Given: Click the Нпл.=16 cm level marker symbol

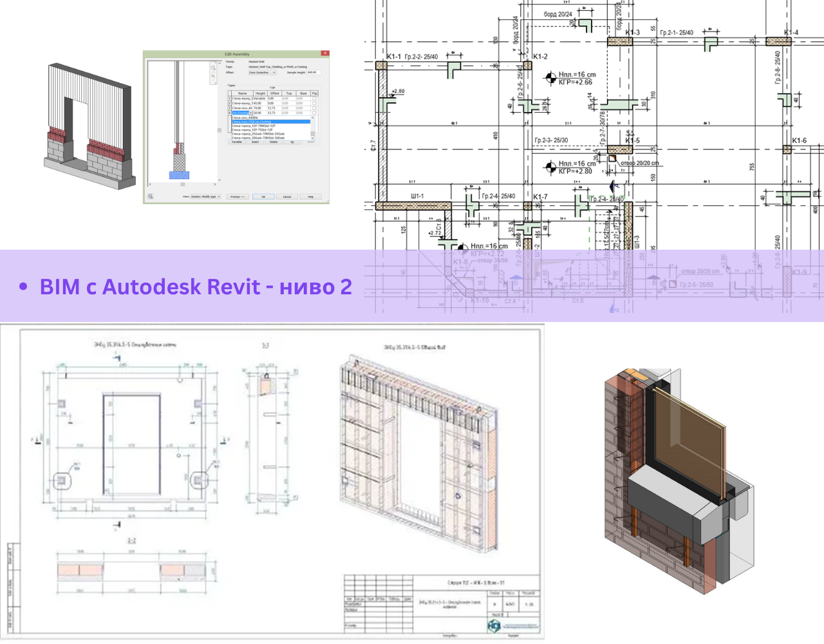Looking at the screenshot, I should (550, 78).
